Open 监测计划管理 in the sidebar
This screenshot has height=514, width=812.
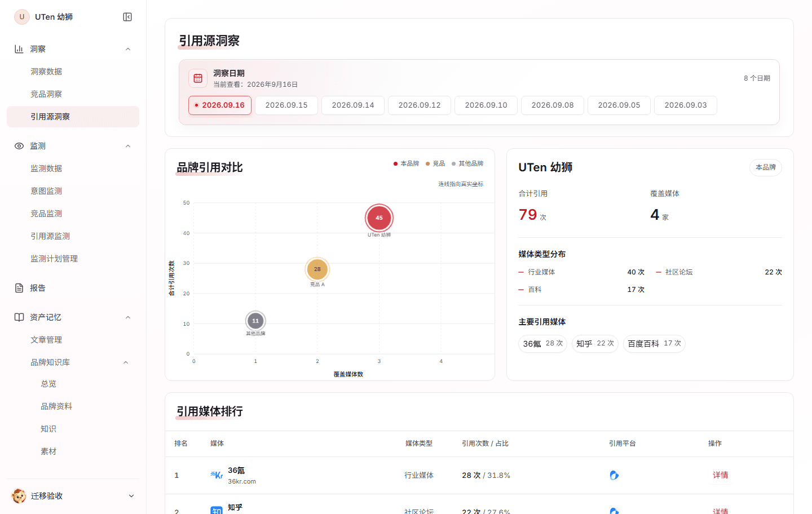[x=73, y=259]
